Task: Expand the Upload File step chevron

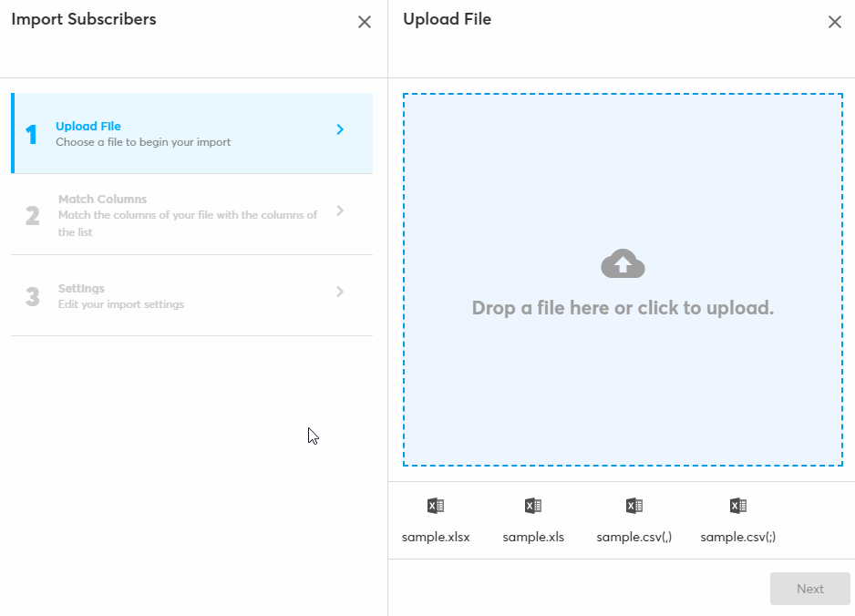Action: tap(340, 129)
